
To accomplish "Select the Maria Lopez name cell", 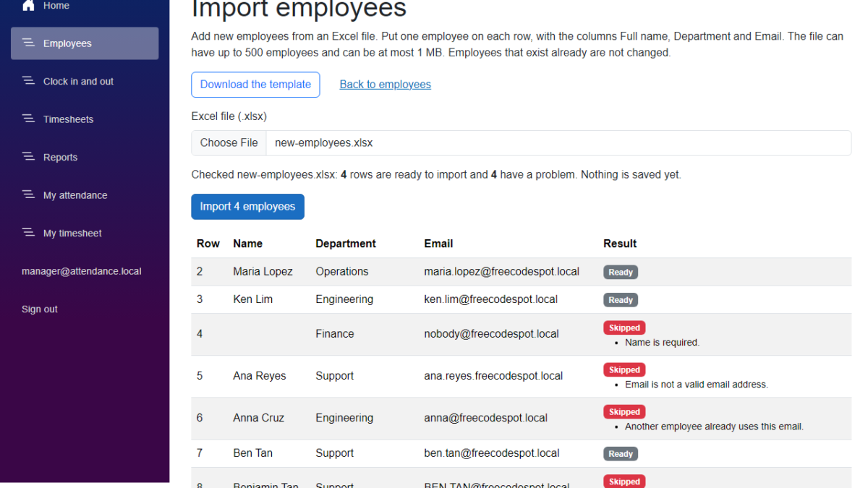I will pos(263,272).
